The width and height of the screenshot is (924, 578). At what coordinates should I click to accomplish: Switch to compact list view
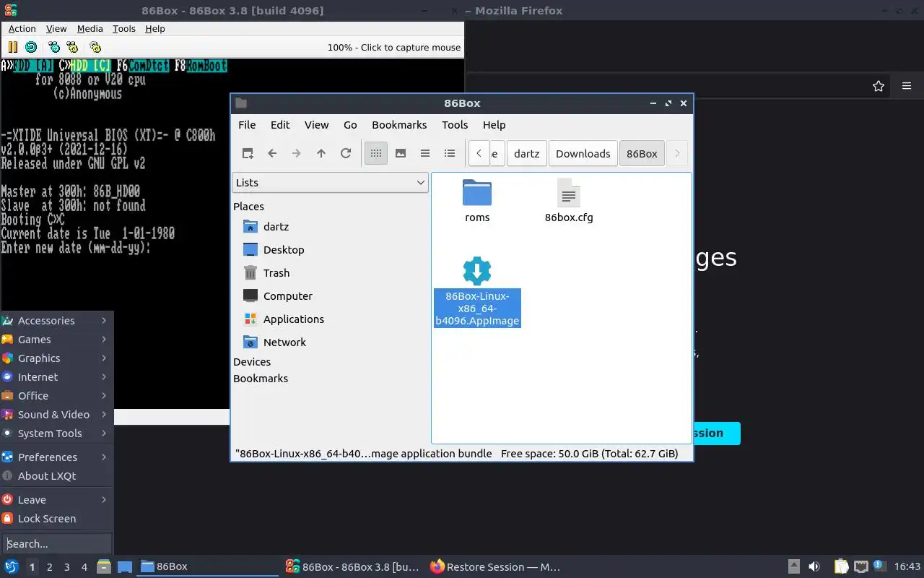425,153
